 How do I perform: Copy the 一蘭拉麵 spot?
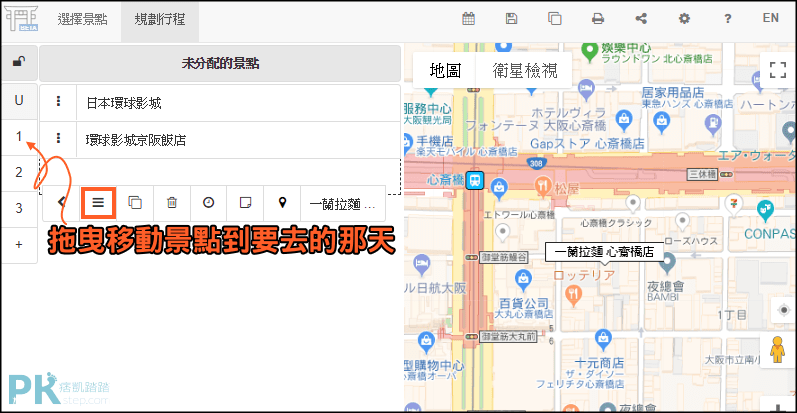[135, 203]
